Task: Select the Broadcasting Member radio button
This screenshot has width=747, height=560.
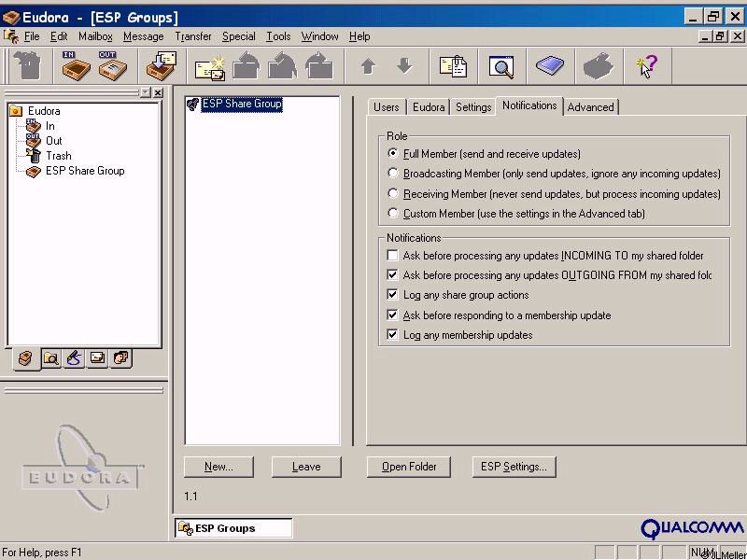Action: click(x=392, y=174)
